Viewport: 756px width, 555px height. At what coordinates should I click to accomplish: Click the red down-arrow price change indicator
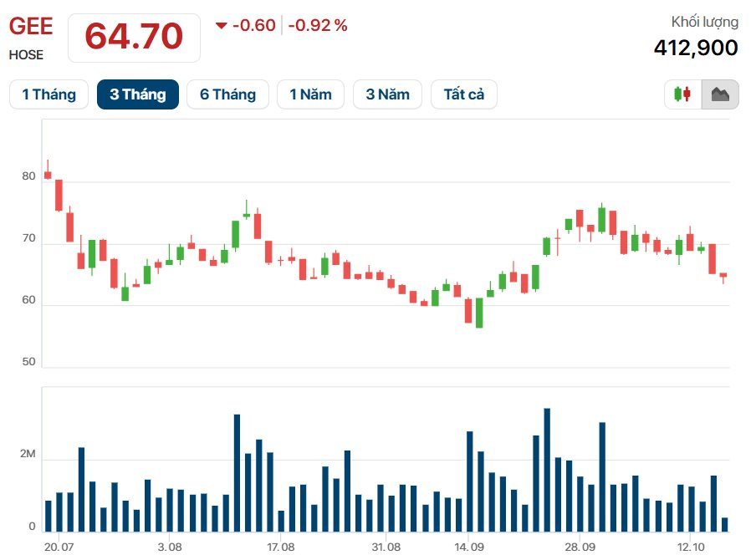pyautogui.click(x=222, y=26)
